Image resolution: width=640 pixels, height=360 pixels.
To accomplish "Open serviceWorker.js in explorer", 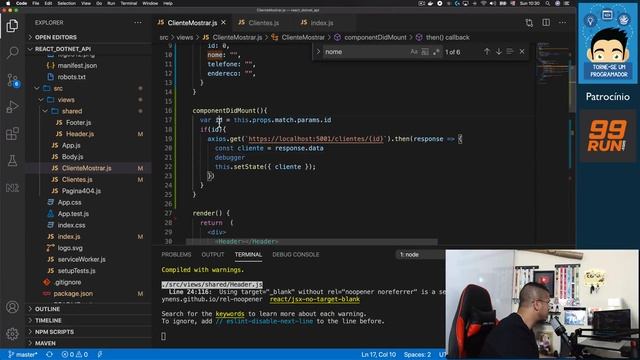I will [x=81, y=259].
